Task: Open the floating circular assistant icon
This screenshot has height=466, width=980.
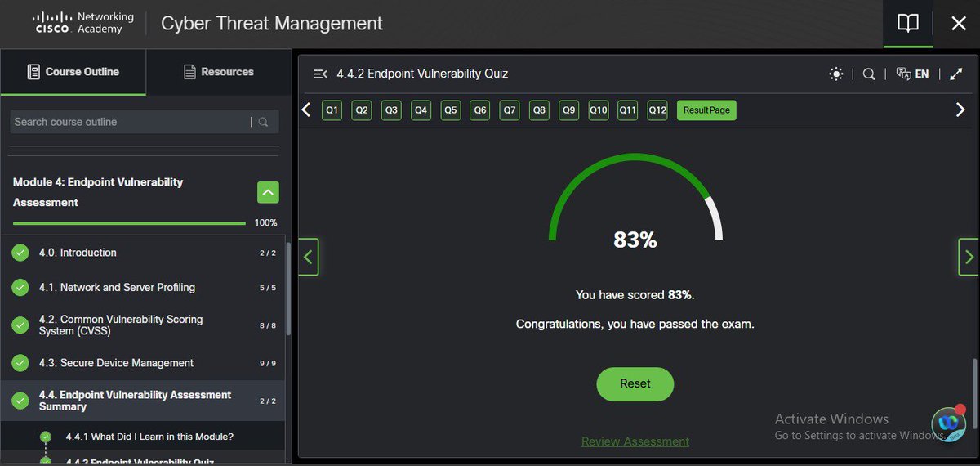Action: pos(948,424)
